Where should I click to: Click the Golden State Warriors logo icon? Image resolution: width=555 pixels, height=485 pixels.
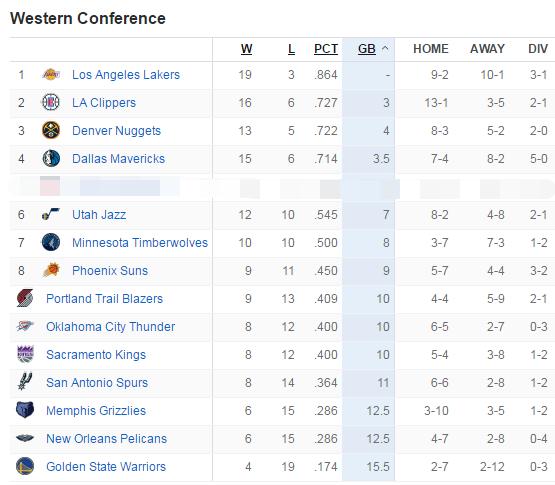(x=25, y=466)
